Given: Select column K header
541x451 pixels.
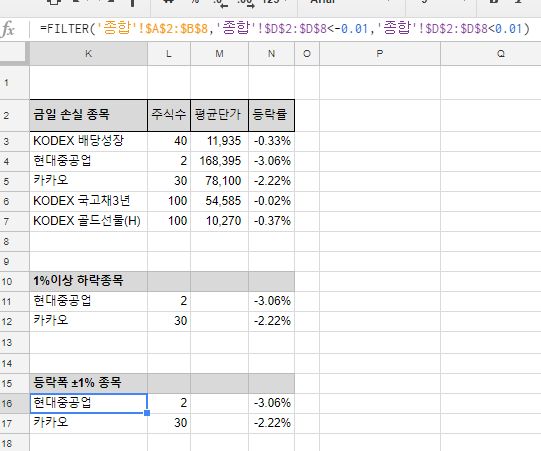Looking at the screenshot, I should point(88,53).
